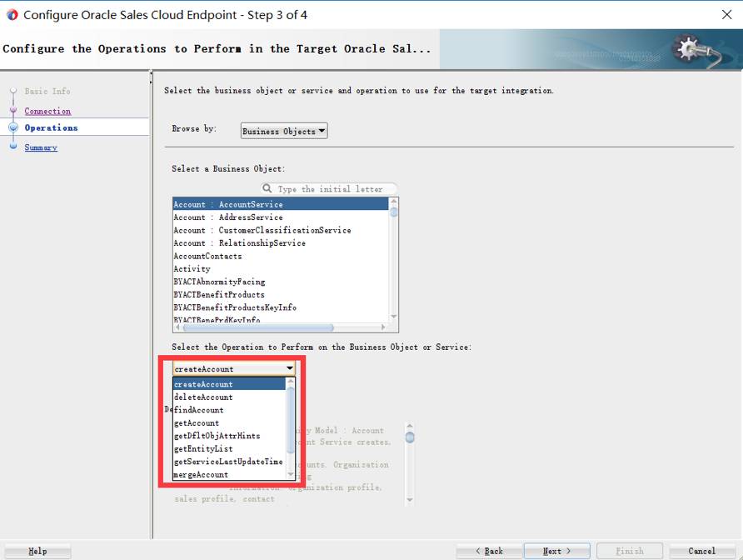
Task: Choose findAccount from operation list
Action: pos(229,410)
